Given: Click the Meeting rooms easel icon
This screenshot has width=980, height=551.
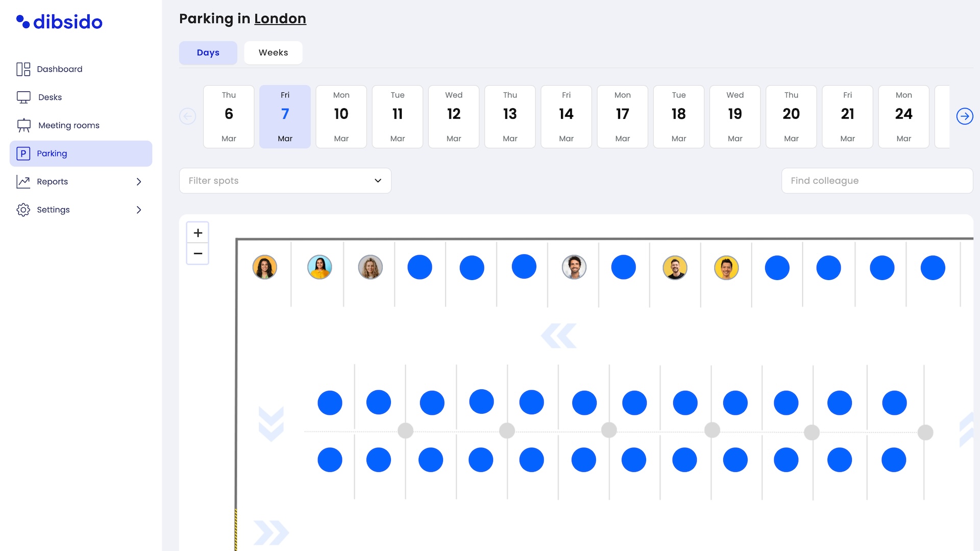Looking at the screenshot, I should click(23, 126).
